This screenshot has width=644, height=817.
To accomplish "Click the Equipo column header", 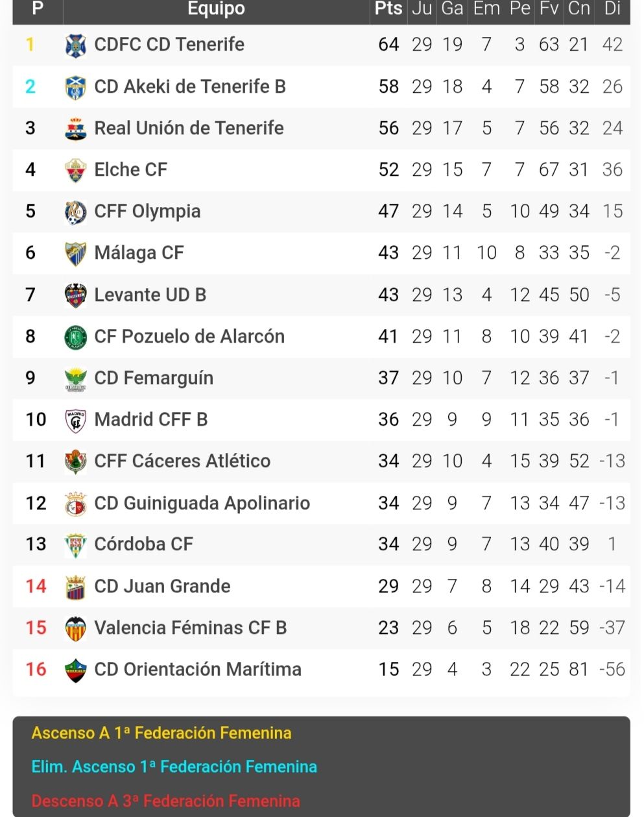I will pos(216,9).
